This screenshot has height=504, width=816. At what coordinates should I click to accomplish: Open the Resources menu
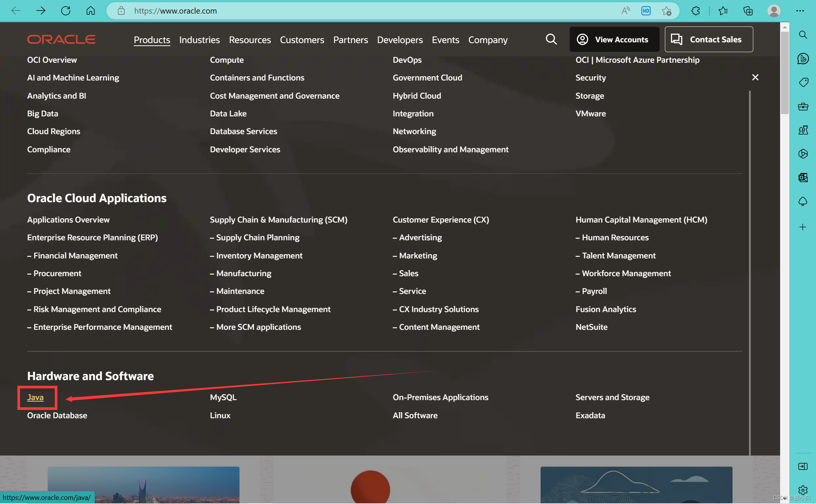[x=250, y=40]
